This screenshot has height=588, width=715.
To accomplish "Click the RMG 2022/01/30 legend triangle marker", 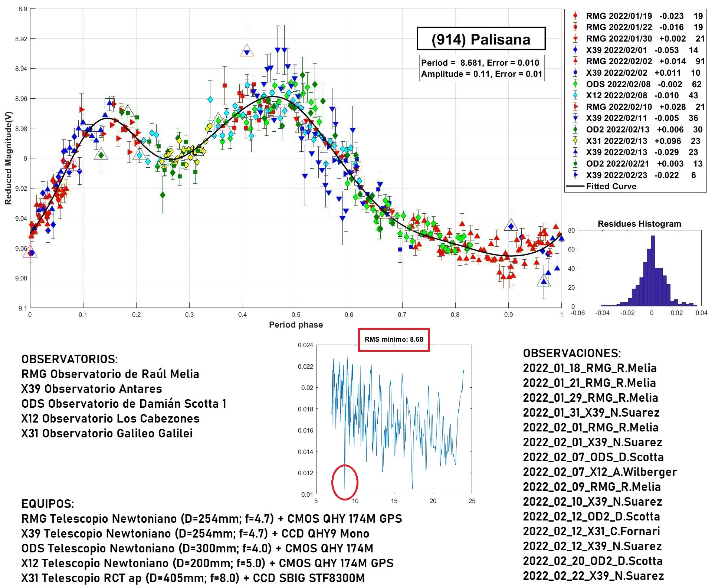I will (x=575, y=39).
